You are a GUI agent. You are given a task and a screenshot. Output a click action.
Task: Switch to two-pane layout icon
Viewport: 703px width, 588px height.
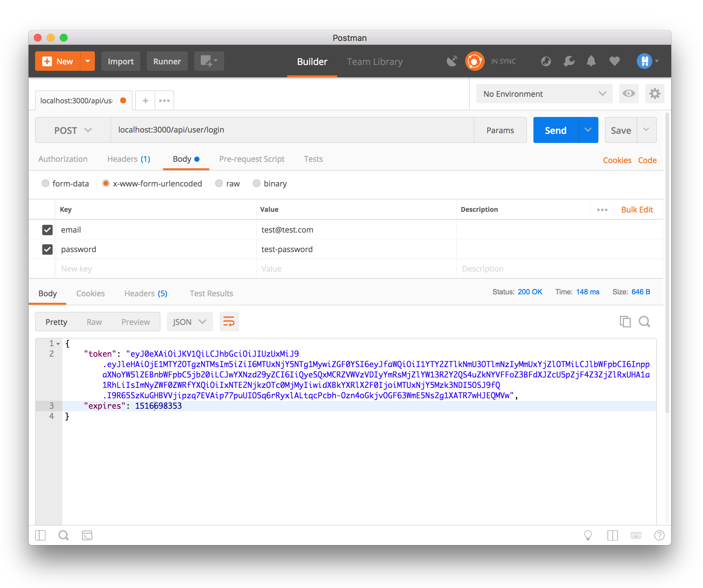click(612, 535)
